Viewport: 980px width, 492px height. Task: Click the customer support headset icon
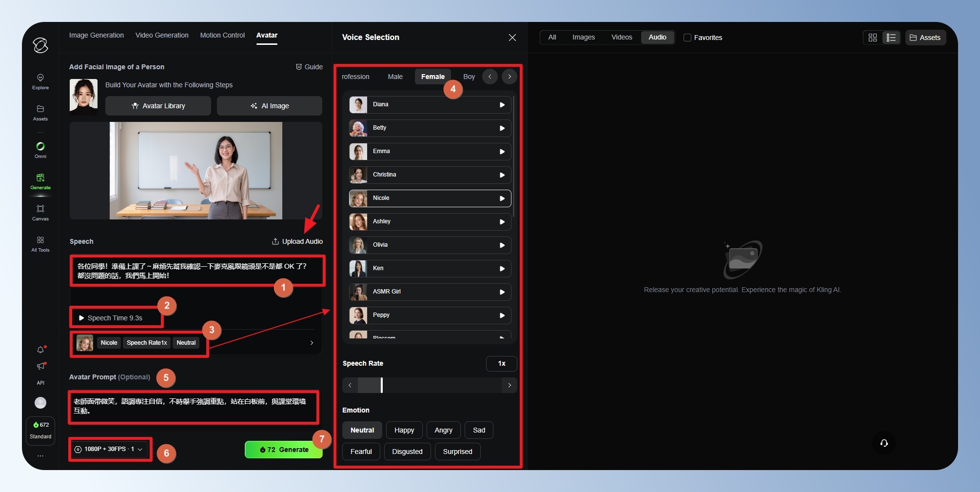883,443
